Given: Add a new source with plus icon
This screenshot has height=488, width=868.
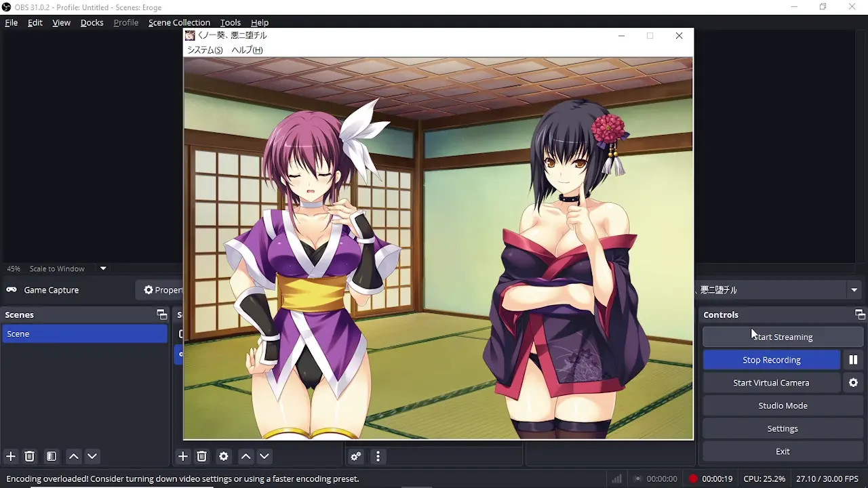Looking at the screenshot, I should (182, 456).
